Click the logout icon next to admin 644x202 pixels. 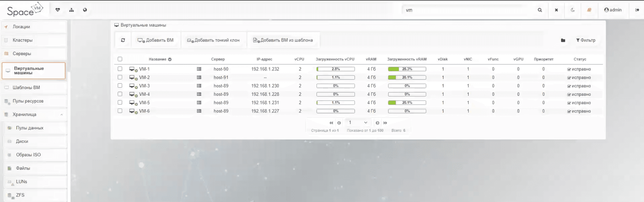[x=637, y=10]
